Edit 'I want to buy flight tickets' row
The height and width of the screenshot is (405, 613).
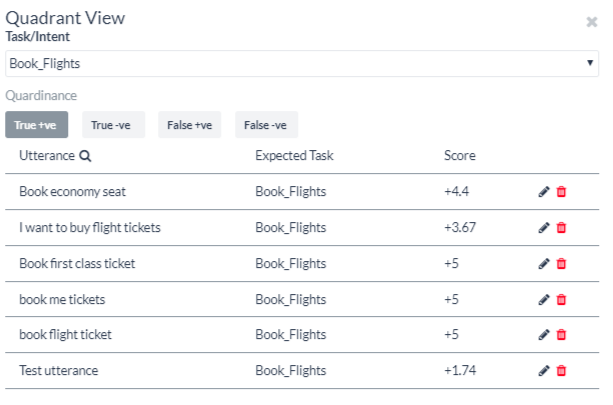[x=544, y=228]
